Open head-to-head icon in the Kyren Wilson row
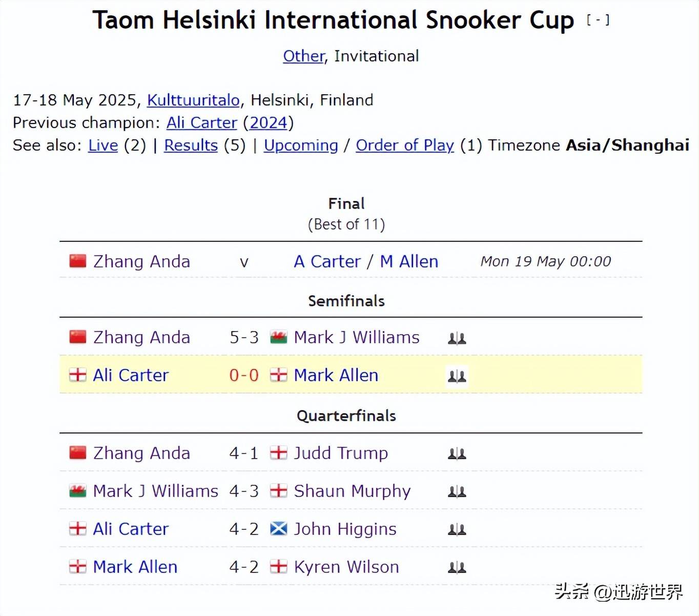Screen dimensions: 699x616 [457, 567]
